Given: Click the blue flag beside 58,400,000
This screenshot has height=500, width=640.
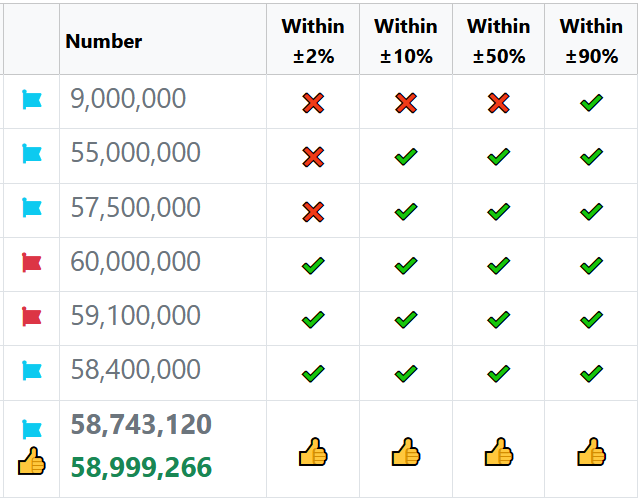Looking at the screenshot, I should click(x=32, y=371).
